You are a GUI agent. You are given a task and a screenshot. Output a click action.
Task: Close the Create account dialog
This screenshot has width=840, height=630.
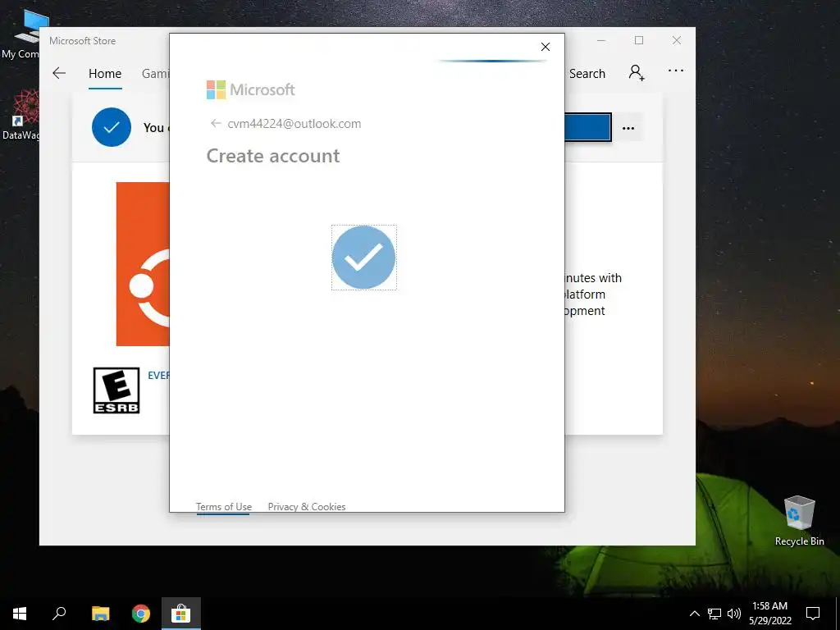click(546, 47)
